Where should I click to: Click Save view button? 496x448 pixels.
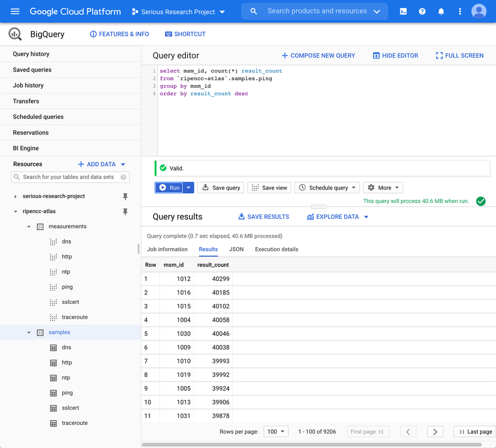(269, 187)
